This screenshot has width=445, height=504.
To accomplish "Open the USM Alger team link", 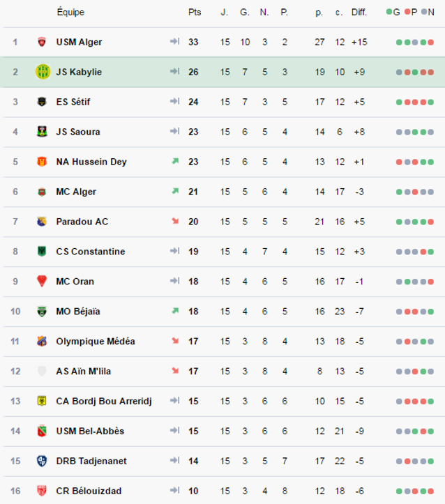I will pyautogui.click(x=79, y=42).
